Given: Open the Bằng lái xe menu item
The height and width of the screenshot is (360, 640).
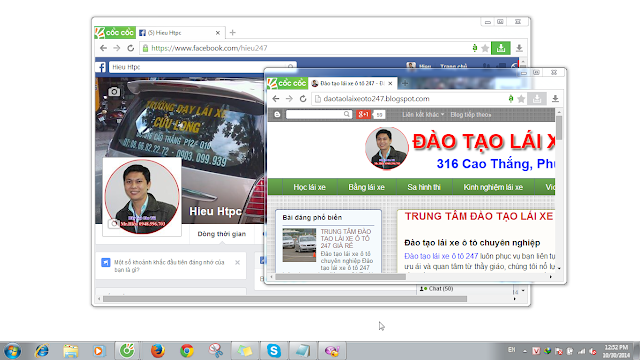Looking at the screenshot, I should 366,187.
